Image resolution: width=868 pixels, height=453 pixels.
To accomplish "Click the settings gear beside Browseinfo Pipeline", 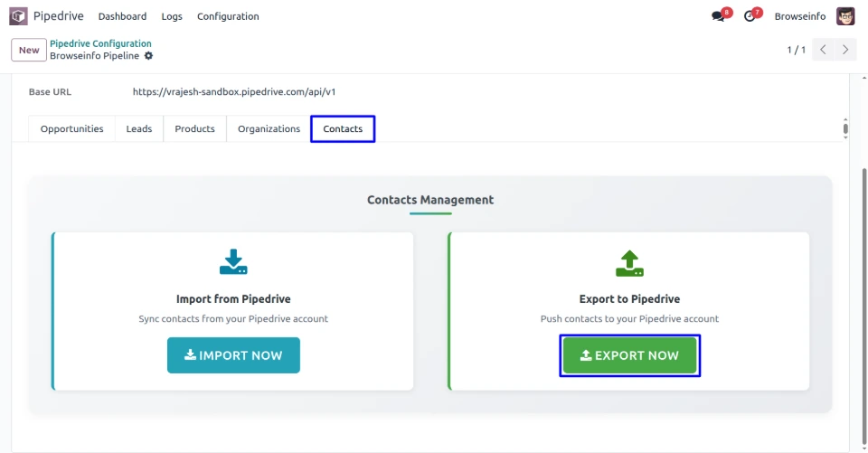I will (149, 56).
